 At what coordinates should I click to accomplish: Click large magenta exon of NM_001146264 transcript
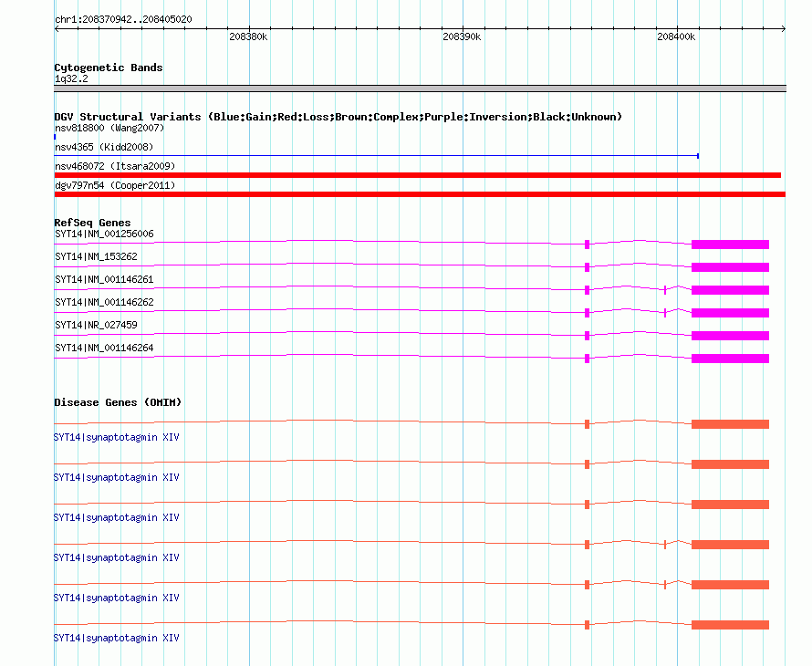(x=730, y=359)
